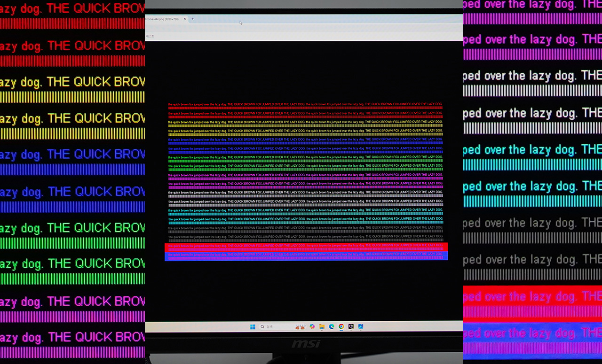The image size is (602, 364).
Task: Click the topmost red text line in test image
Action: 306,104
